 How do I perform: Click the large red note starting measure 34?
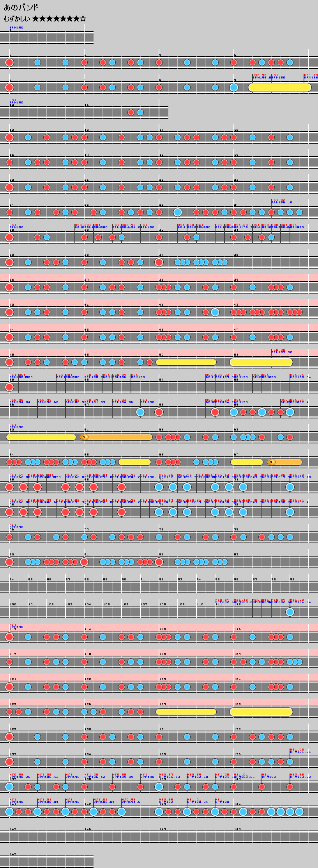click(x=159, y=262)
